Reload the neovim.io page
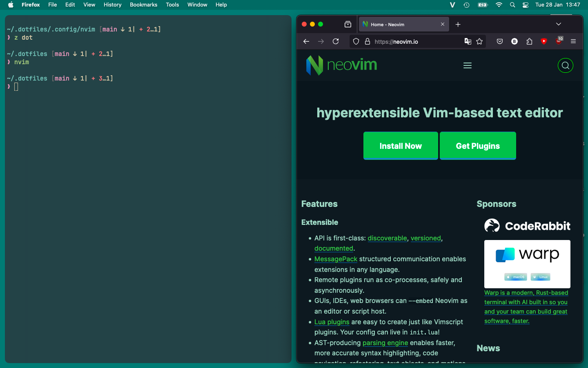Screen dimensions: 588x368 click(x=336, y=41)
